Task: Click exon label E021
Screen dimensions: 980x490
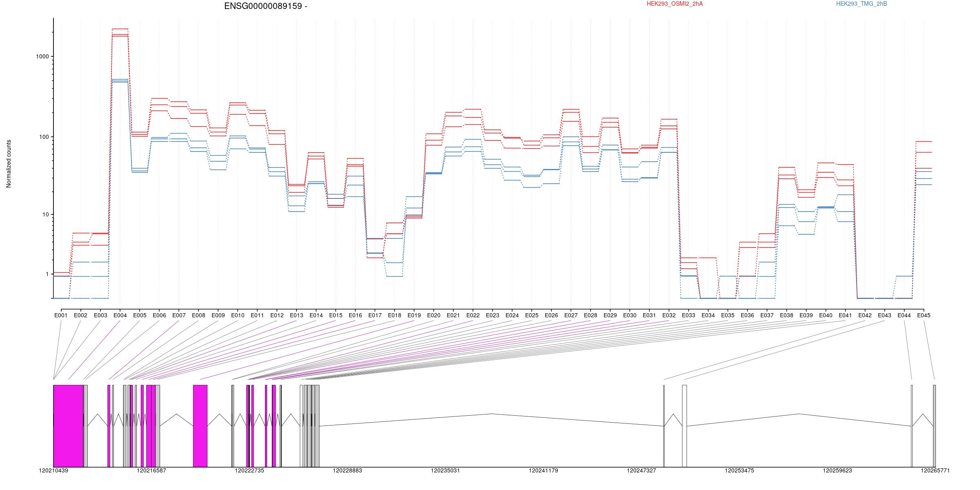Action: coord(453,315)
